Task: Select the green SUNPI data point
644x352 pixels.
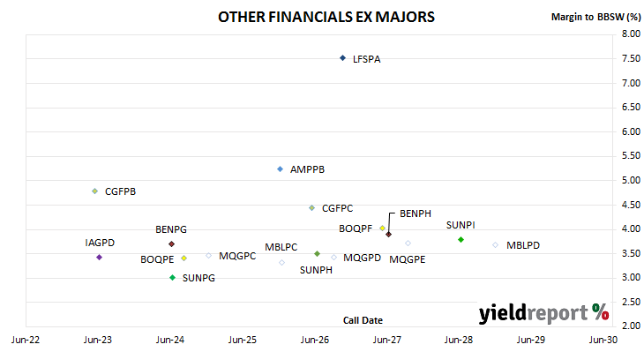Action: [x=461, y=239]
